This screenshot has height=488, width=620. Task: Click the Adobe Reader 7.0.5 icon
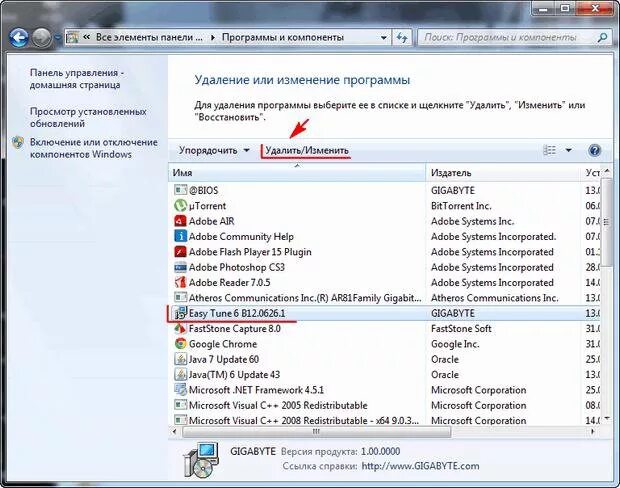click(x=180, y=282)
